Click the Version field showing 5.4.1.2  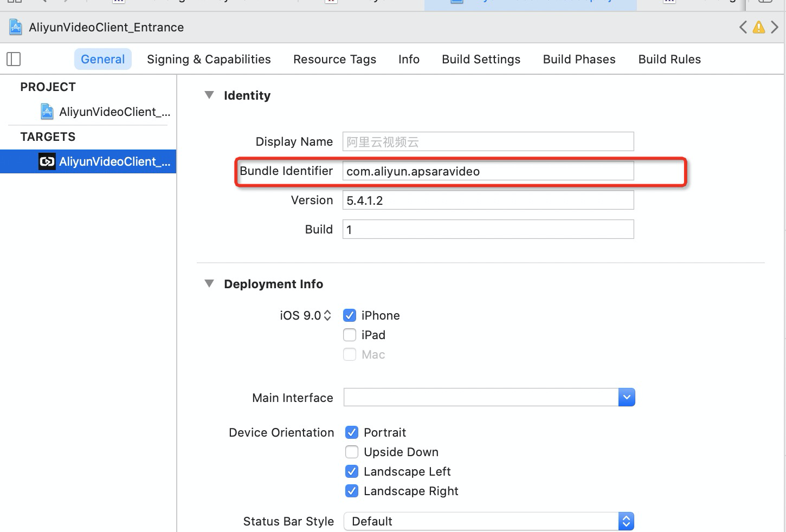(488, 200)
